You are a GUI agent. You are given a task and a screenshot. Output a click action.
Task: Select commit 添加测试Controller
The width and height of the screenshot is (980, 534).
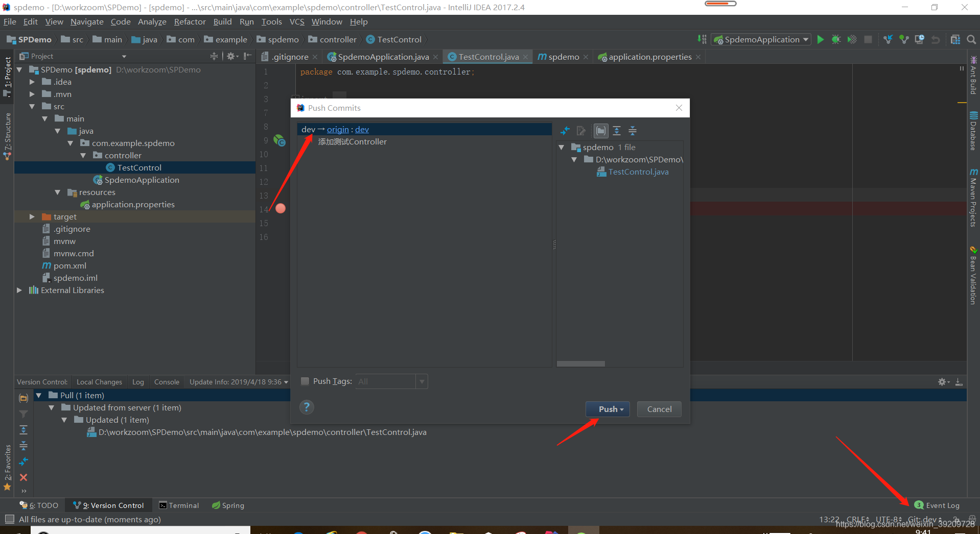click(352, 142)
